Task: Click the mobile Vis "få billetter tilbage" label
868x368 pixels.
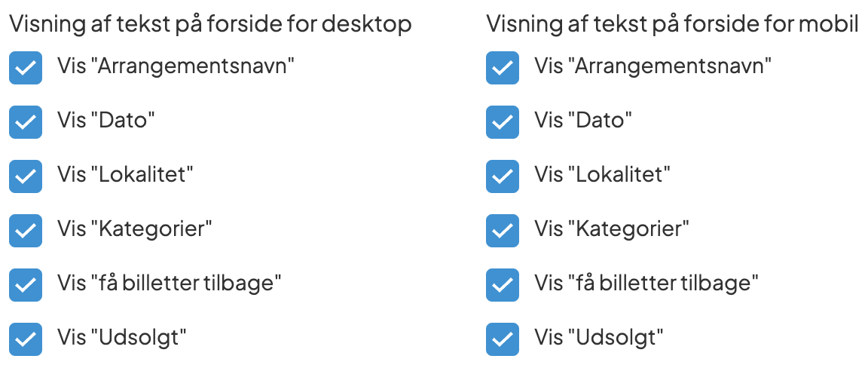Action: tap(646, 284)
